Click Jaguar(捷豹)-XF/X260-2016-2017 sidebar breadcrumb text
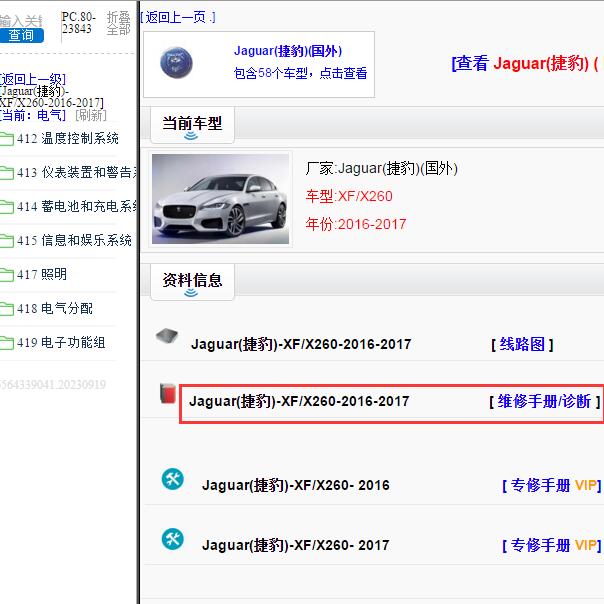This screenshot has height=604, width=604. point(52,97)
